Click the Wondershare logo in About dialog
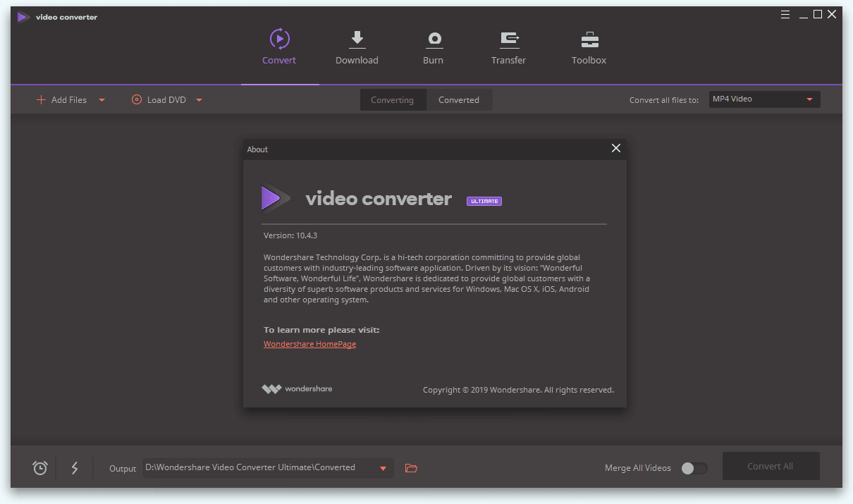 pyautogui.click(x=297, y=388)
